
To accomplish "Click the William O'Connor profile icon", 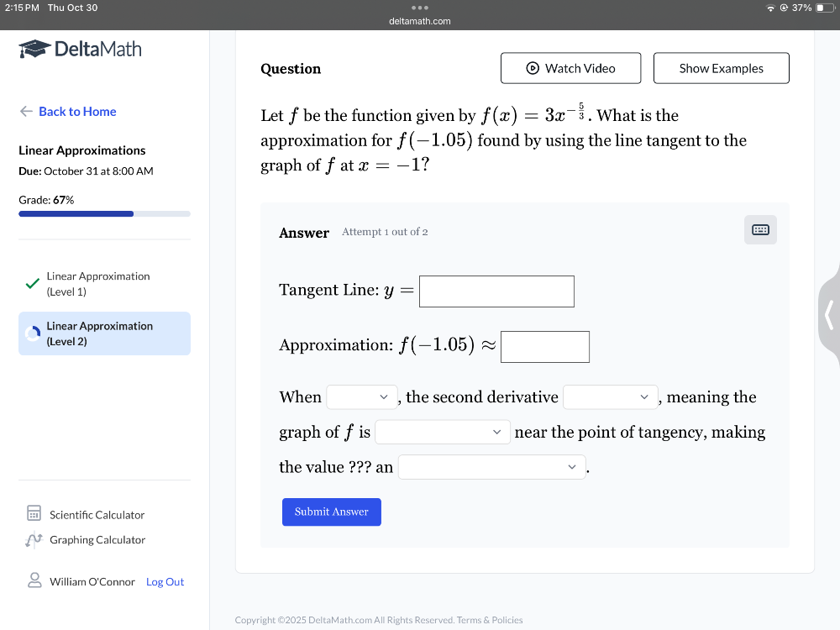I will (34, 580).
